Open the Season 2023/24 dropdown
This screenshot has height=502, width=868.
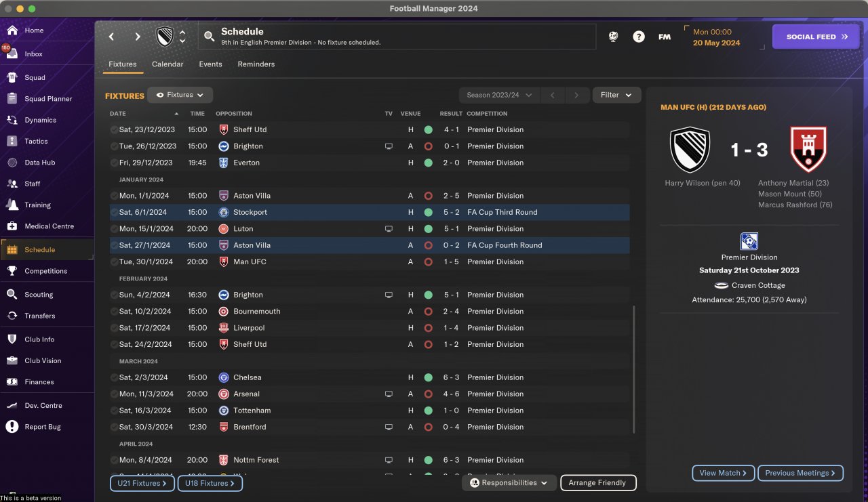tap(500, 95)
